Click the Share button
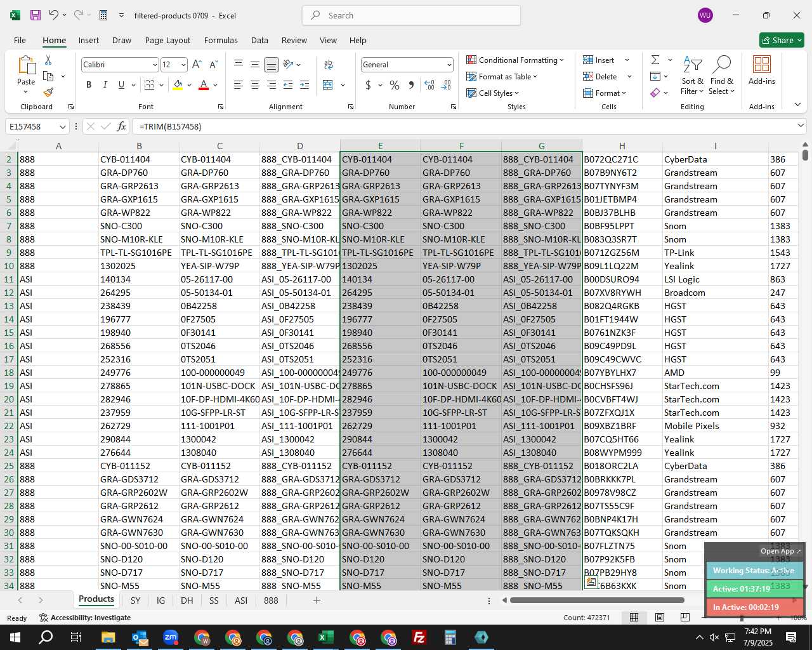 (782, 40)
